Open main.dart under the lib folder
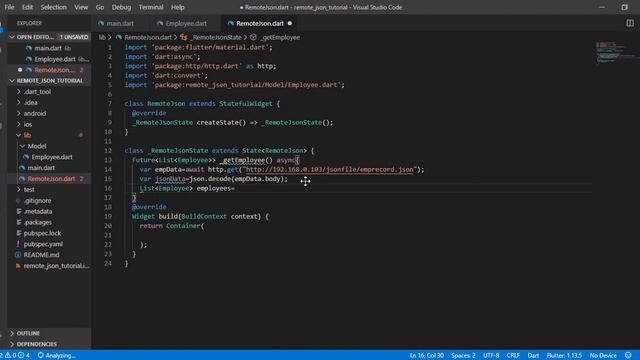The height and width of the screenshot is (360, 640). [41, 168]
